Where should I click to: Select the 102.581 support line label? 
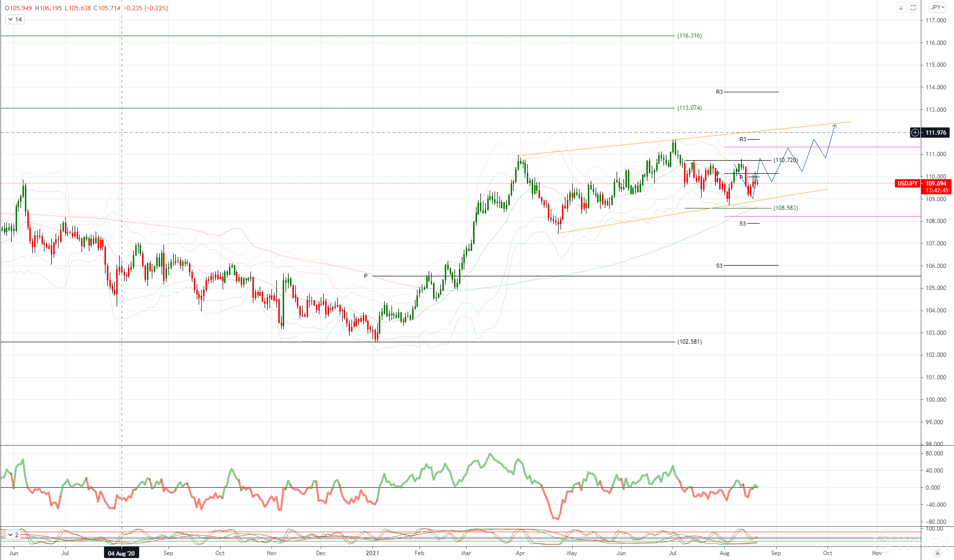(x=689, y=342)
